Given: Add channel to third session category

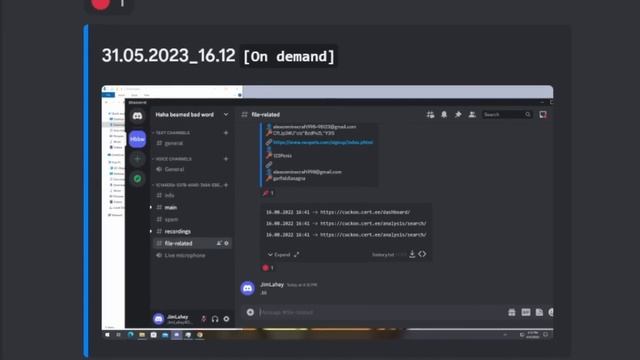Looking at the screenshot, I should point(226,185).
